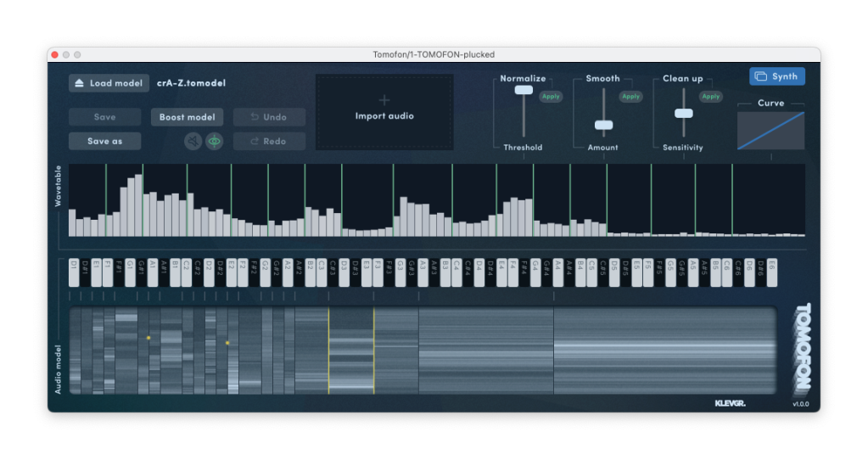Click the Save as button
This screenshot has height=460, width=868.
point(104,142)
